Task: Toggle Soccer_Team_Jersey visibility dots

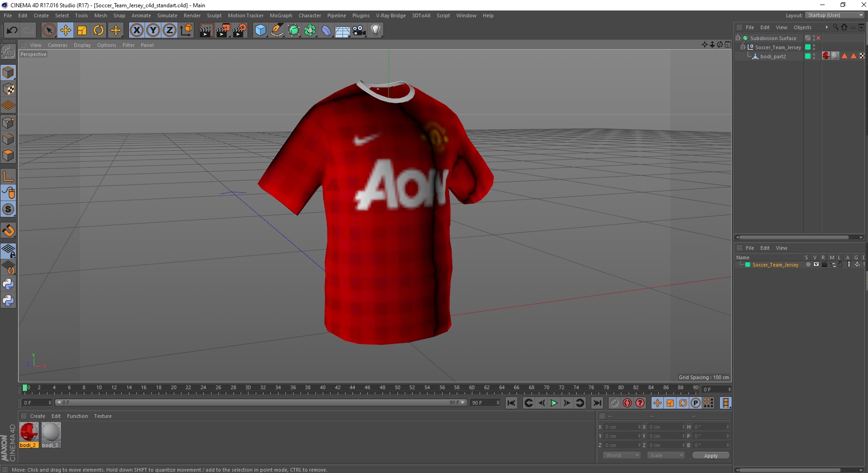Action: 814,47
